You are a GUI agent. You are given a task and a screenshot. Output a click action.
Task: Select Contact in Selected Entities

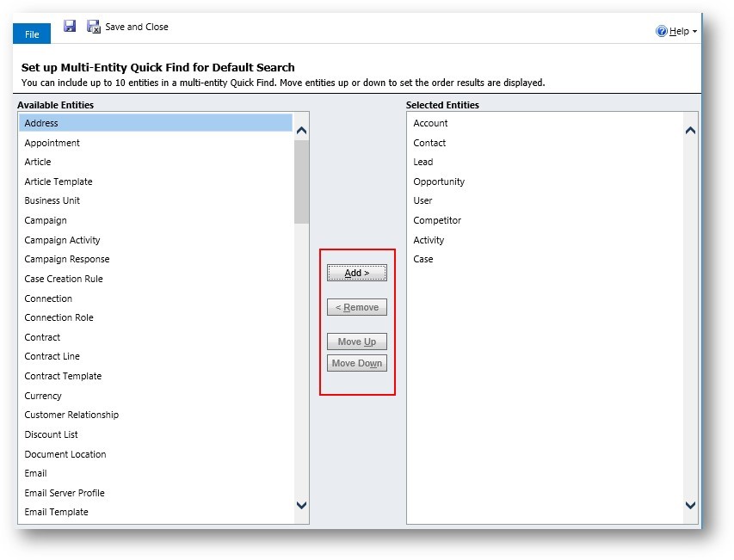[545, 143]
